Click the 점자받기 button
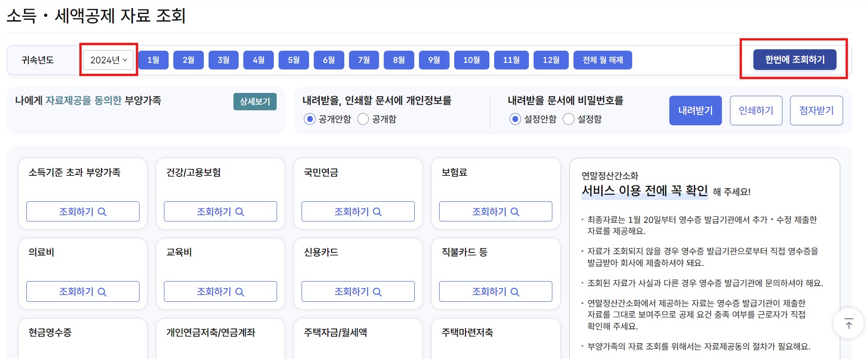 coord(816,110)
